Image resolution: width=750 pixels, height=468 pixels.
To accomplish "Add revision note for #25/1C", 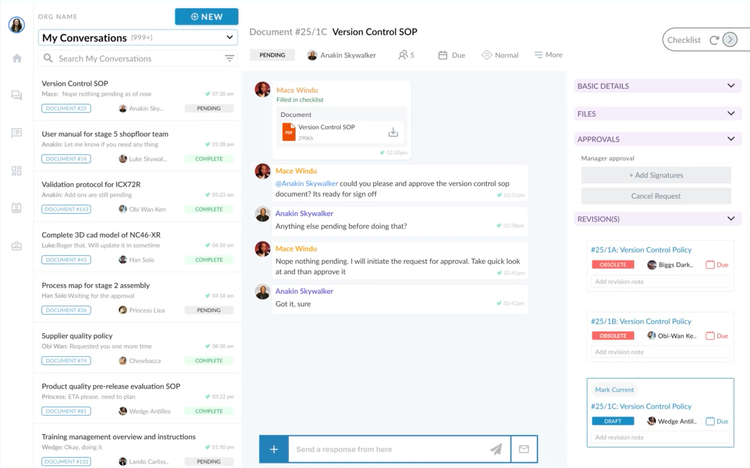I will [660, 437].
